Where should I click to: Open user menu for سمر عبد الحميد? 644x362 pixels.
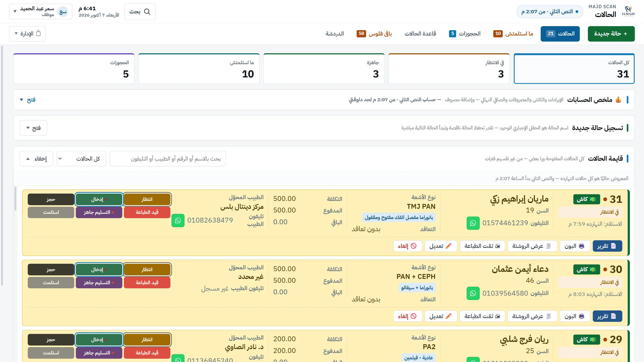click(x=41, y=12)
